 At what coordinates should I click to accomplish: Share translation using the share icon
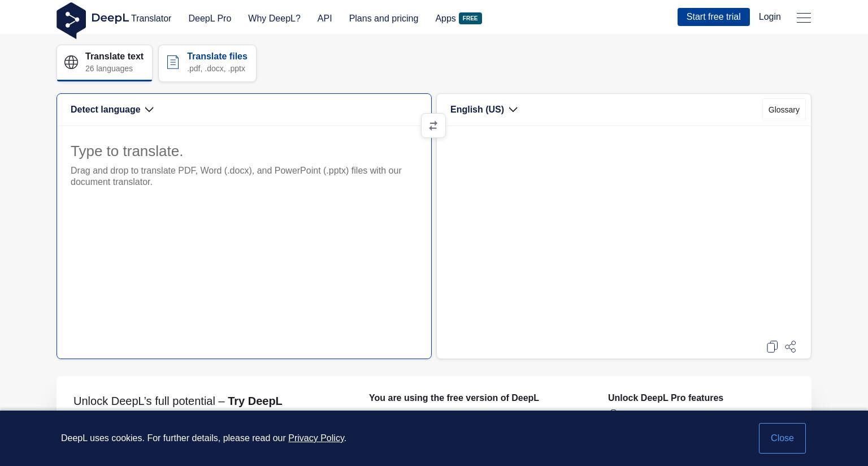[791, 347]
